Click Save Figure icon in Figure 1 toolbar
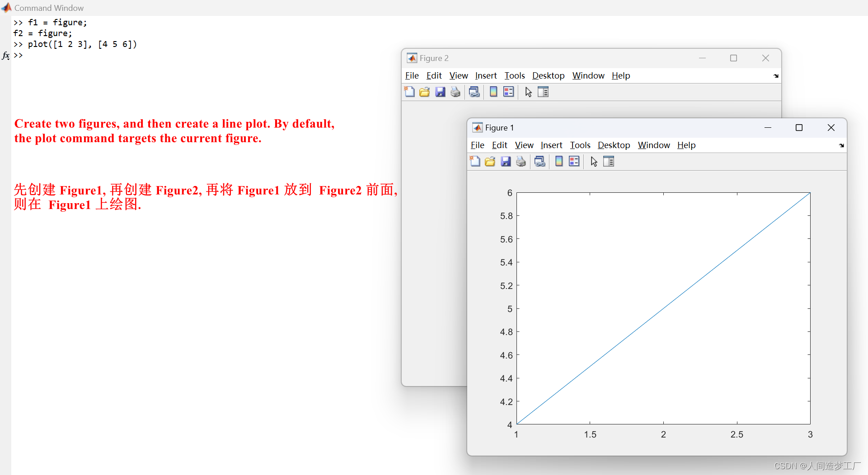Image resolution: width=868 pixels, height=475 pixels. coord(506,161)
